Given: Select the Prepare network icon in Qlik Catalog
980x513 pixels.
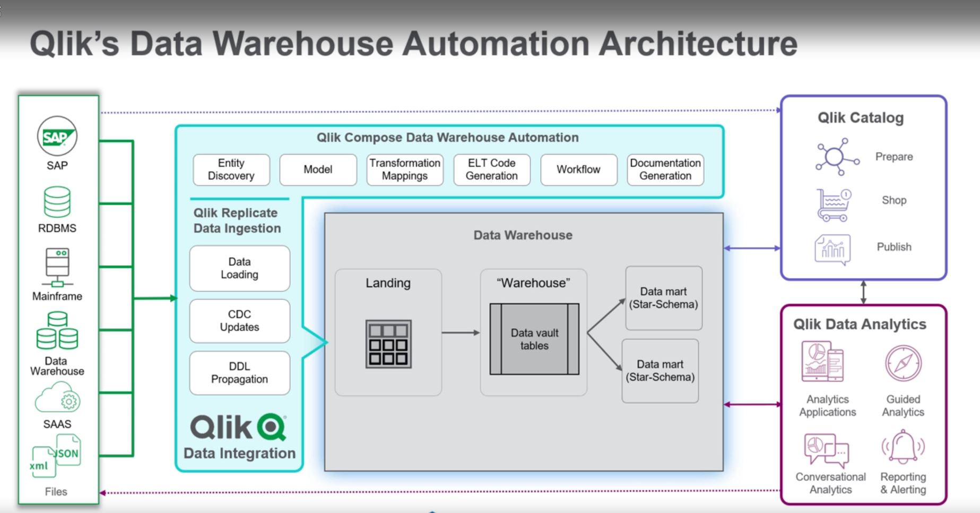Looking at the screenshot, I should pyautogui.click(x=837, y=157).
